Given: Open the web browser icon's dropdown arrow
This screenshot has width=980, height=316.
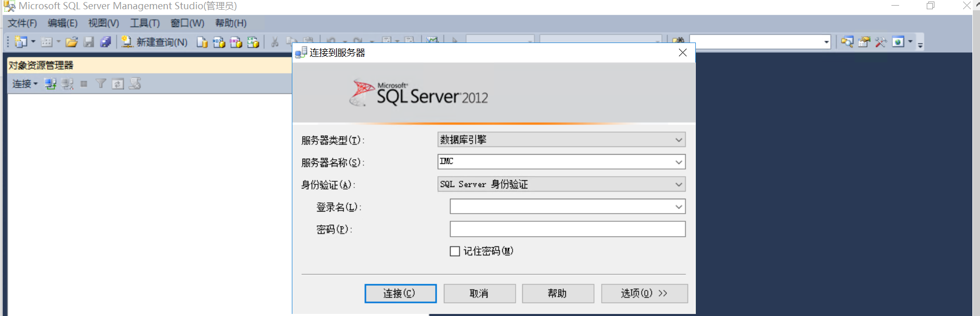Looking at the screenshot, I should [x=910, y=42].
